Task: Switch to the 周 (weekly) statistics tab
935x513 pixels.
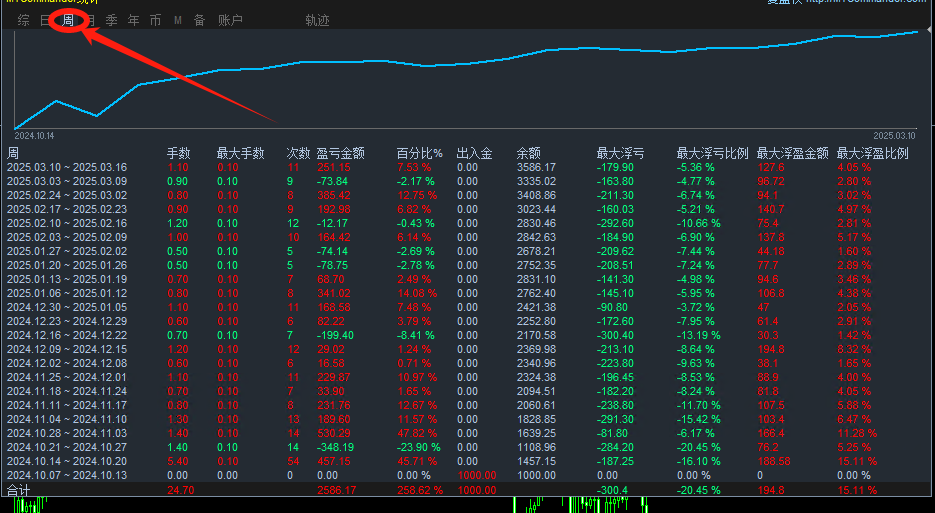Action: pyautogui.click(x=68, y=20)
